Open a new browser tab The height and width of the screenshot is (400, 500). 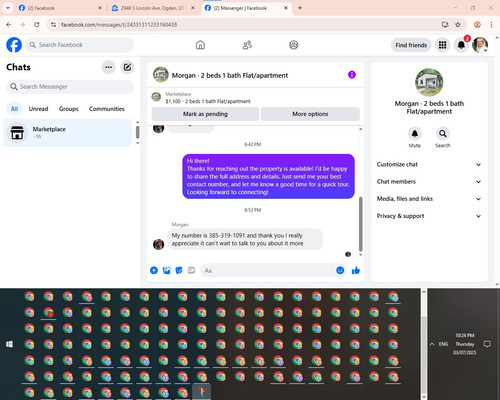(300, 8)
